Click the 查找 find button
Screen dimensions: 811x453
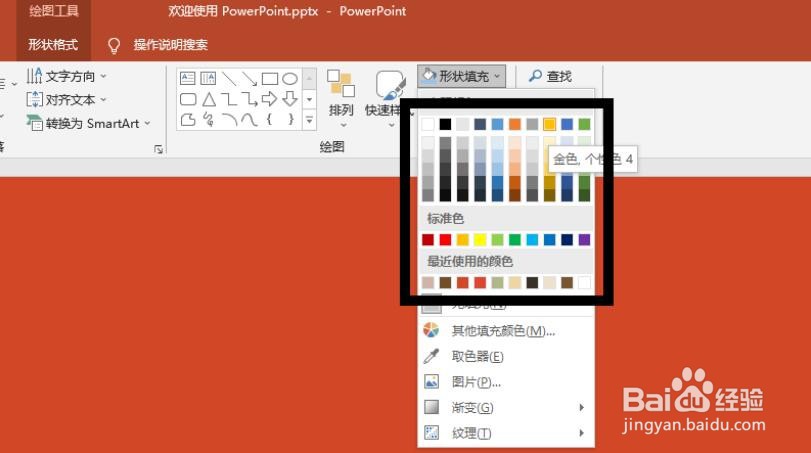[x=550, y=77]
